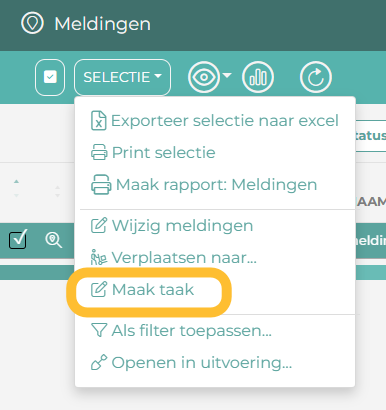Click the Meldingen location pin icon
The width and height of the screenshot is (386, 410).
coord(32,23)
